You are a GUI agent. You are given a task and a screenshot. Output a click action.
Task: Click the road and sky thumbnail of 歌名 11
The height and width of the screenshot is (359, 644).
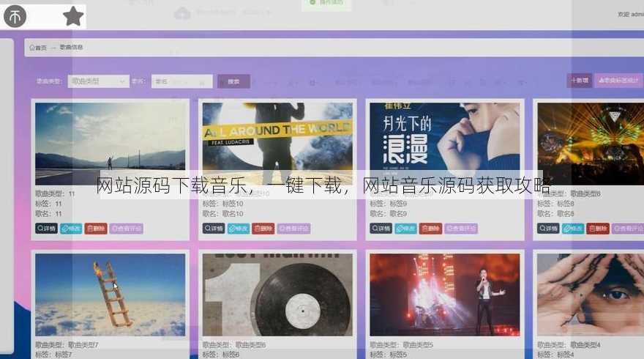coord(110,144)
